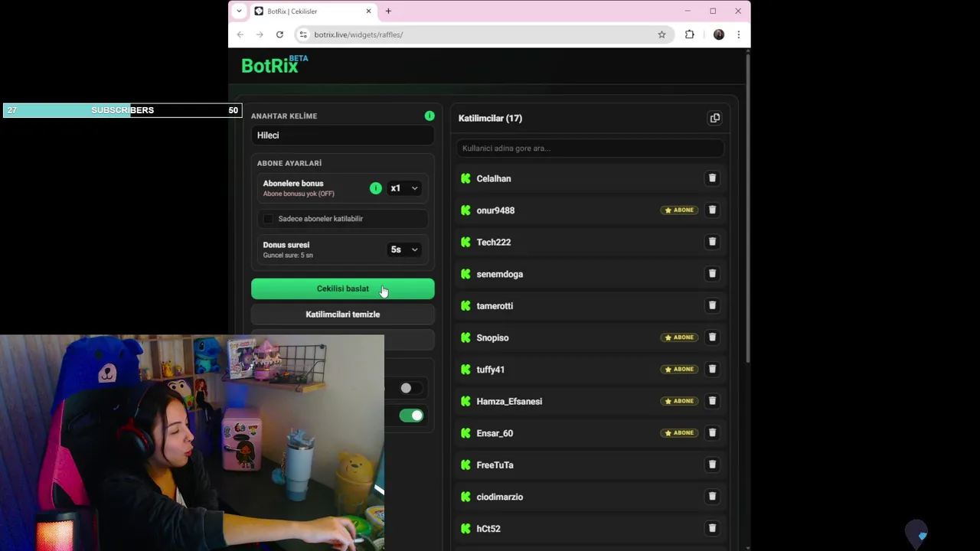Select participant name senemdoga
This screenshot has height=551, width=980.
(x=499, y=274)
